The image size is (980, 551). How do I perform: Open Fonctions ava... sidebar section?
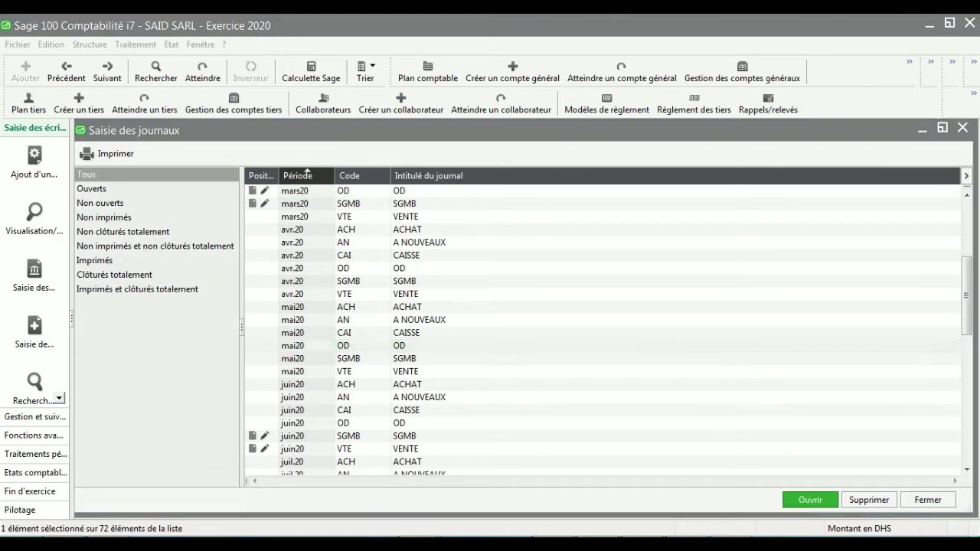[x=34, y=435]
